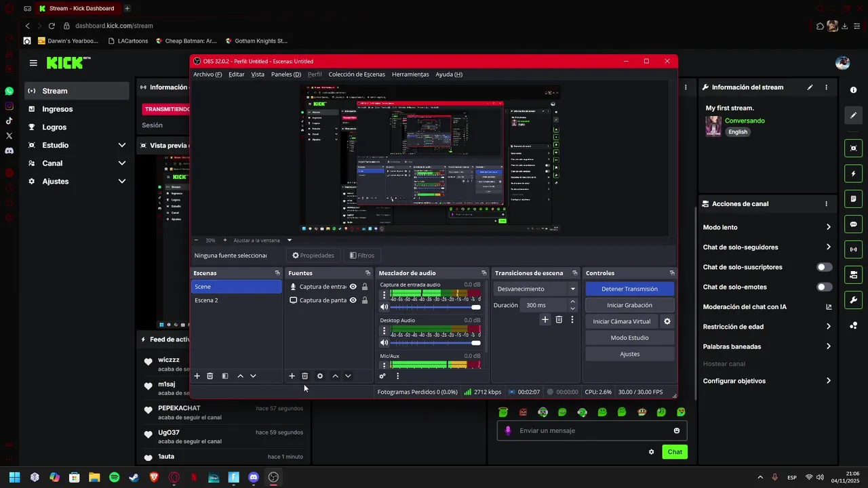Expand the Ajustes section in Kick sidebar
The image size is (868, 488).
pos(122,182)
